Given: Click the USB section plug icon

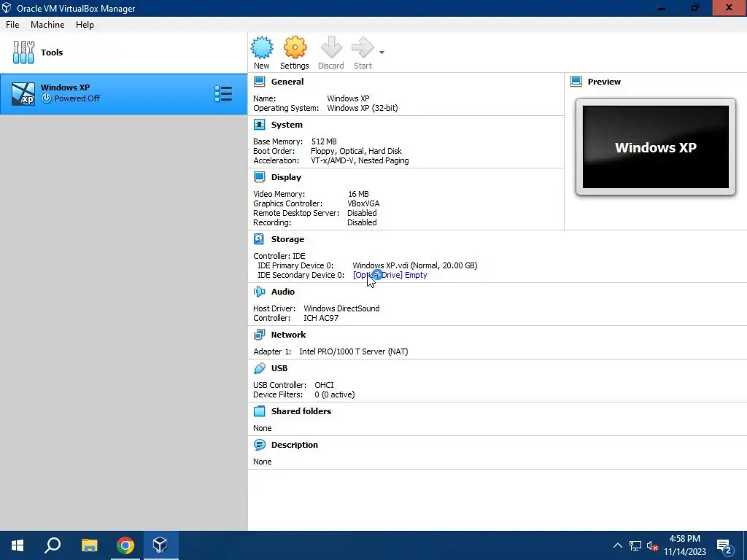Looking at the screenshot, I should pyautogui.click(x=259, y=368).
